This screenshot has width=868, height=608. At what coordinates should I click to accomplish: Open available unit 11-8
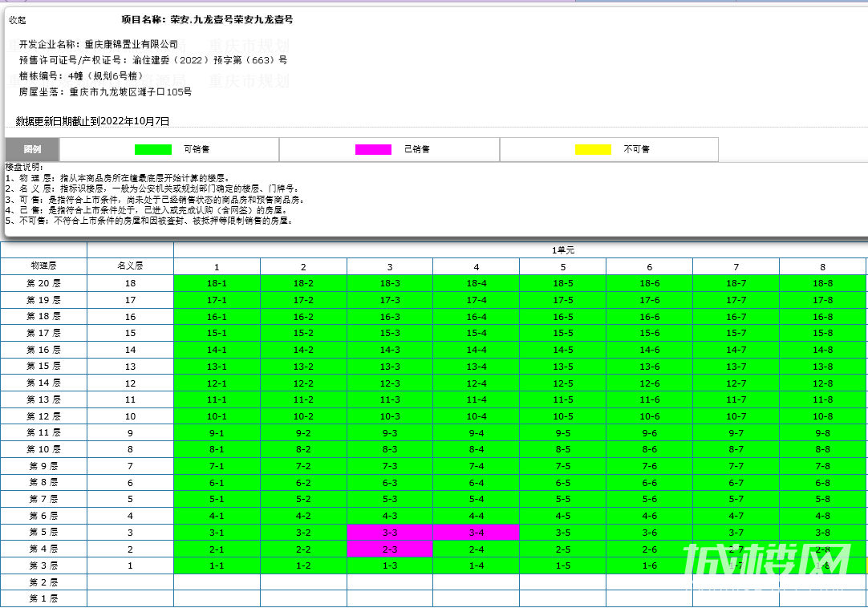click(x=822, y=399)
